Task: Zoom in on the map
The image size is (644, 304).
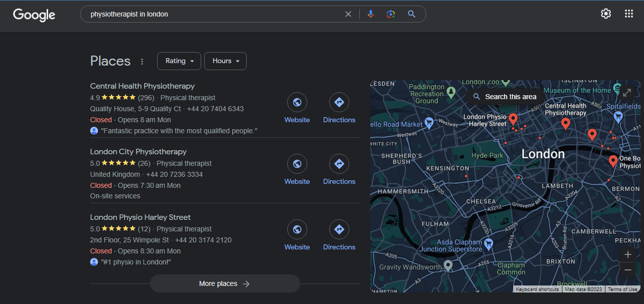Action: (x=628, y=254)
